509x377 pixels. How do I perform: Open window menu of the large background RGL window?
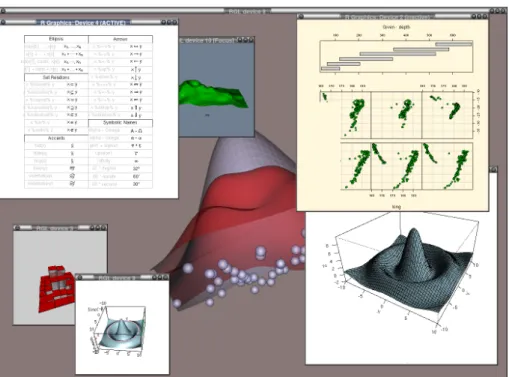3,11
